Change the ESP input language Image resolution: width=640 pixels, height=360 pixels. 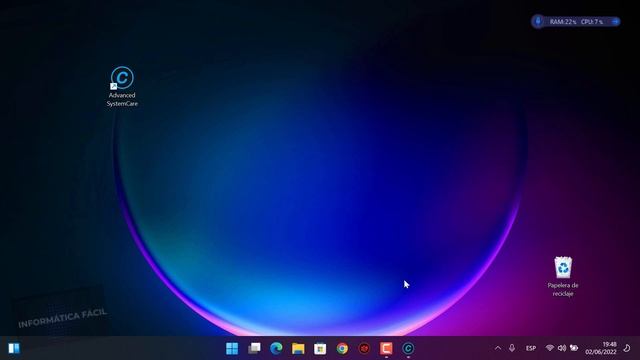tap(531, 348)
